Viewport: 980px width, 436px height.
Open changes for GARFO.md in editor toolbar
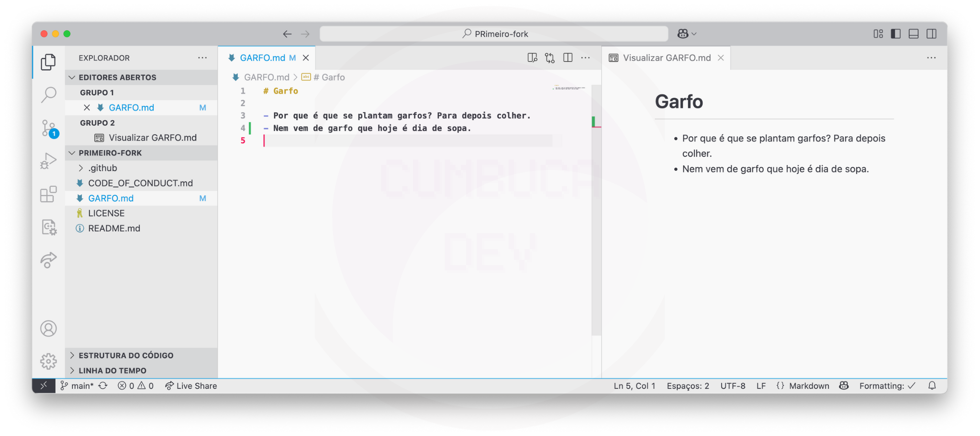coord(550,58)
